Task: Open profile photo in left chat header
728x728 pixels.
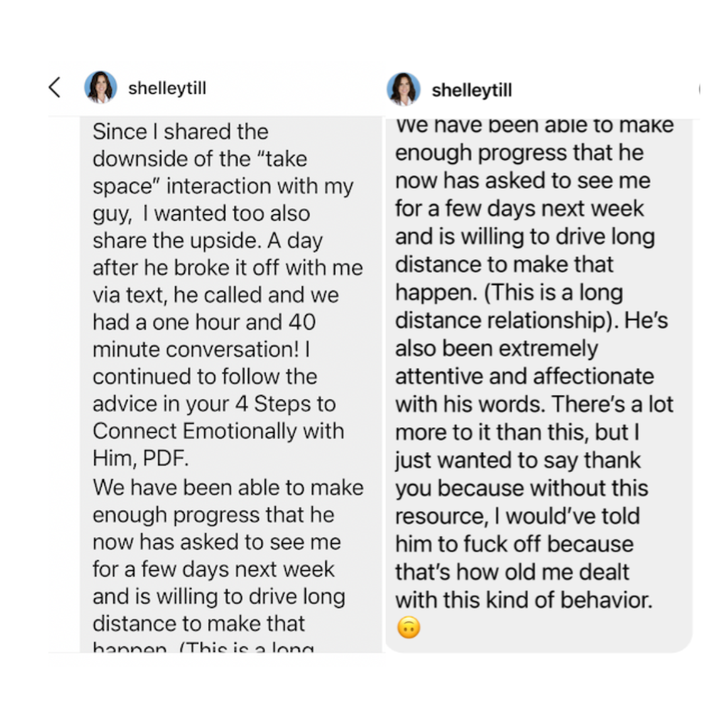Action: pyautogui.click(x=100, y=87)
